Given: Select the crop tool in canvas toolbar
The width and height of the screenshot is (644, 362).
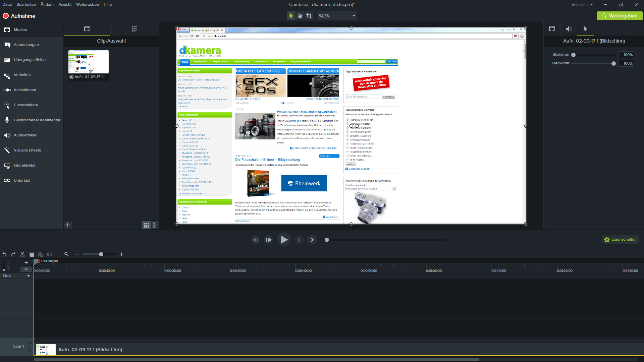Looking at the screenshot, I should [309, 16].
